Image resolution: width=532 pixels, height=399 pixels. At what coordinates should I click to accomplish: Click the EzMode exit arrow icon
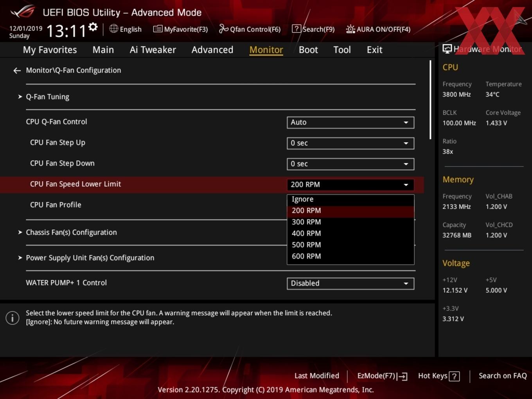pyautogui.click(x=402, y=376)
